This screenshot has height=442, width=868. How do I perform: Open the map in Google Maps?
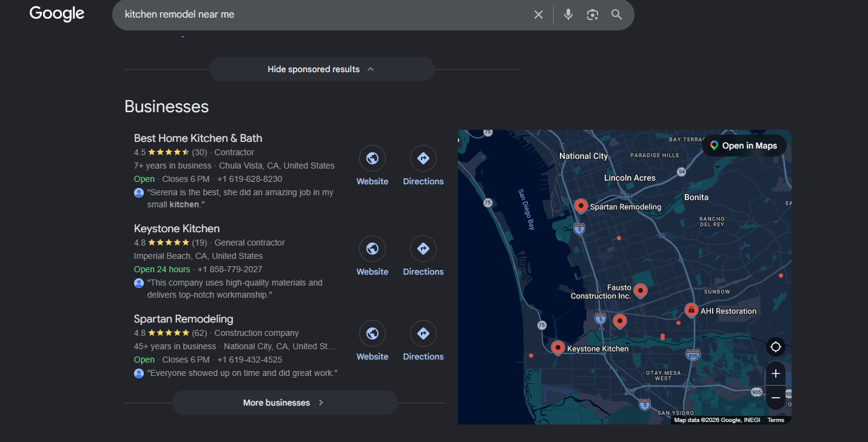pos(744,146)
